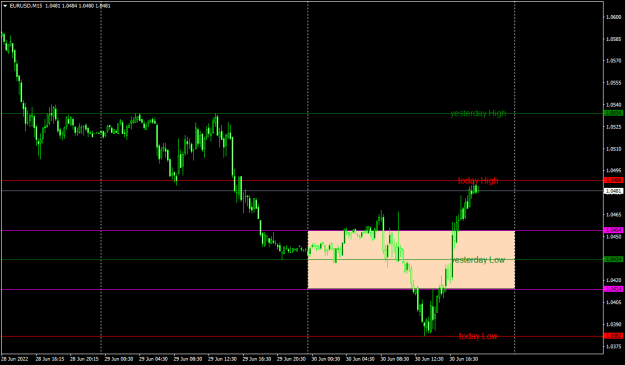Click the 1.0510 price scale label
This screenshot has width=625, height=365.
[x=613, y=149]
